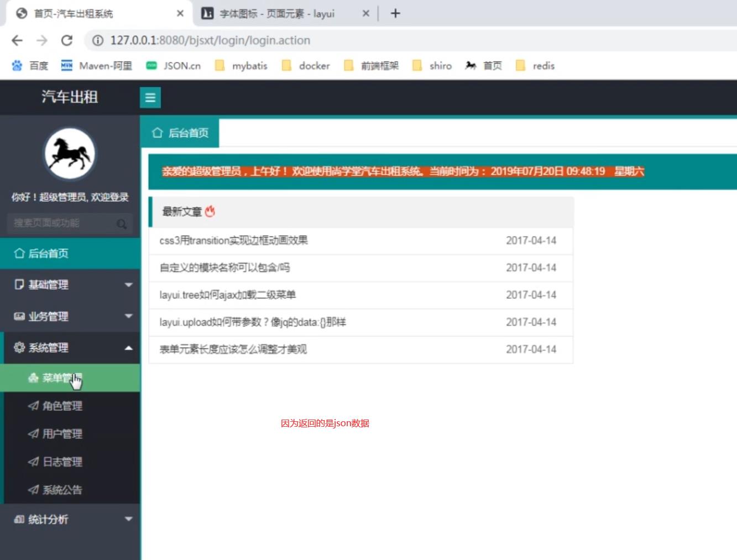Click the 后台首页 content tab
This screenshot has height=560, width=737.
180,133
